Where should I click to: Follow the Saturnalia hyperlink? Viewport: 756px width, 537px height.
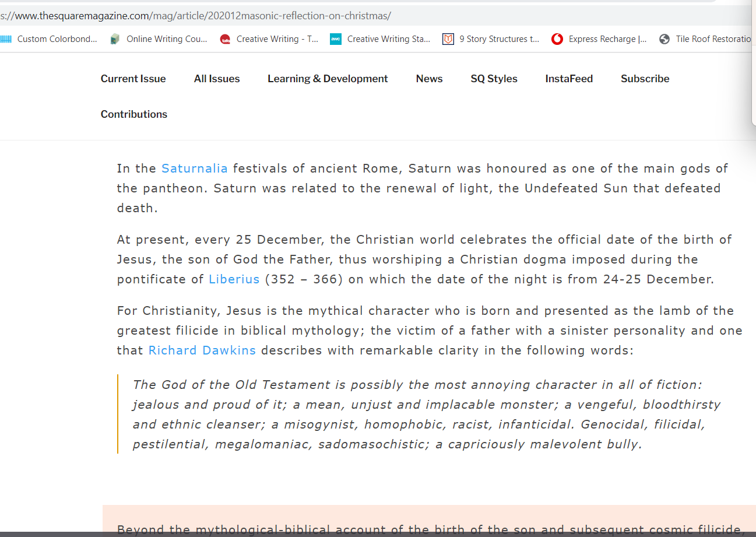coord(195,169)
